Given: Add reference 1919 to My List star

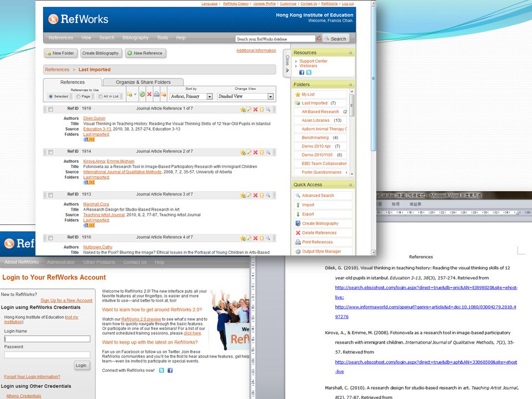Looking at the screenshot, I should click(x=243, y=110).
